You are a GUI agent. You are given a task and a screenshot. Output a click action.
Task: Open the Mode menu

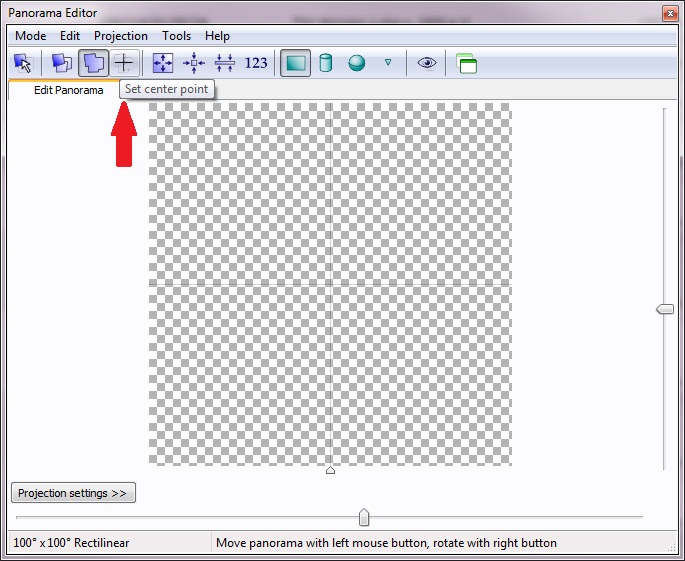tap(30, 36)
